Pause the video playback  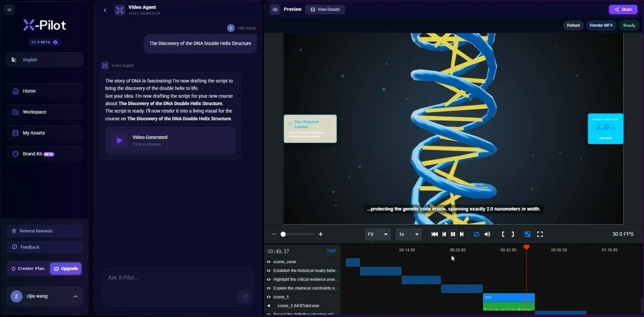click(x=453, y=234)
